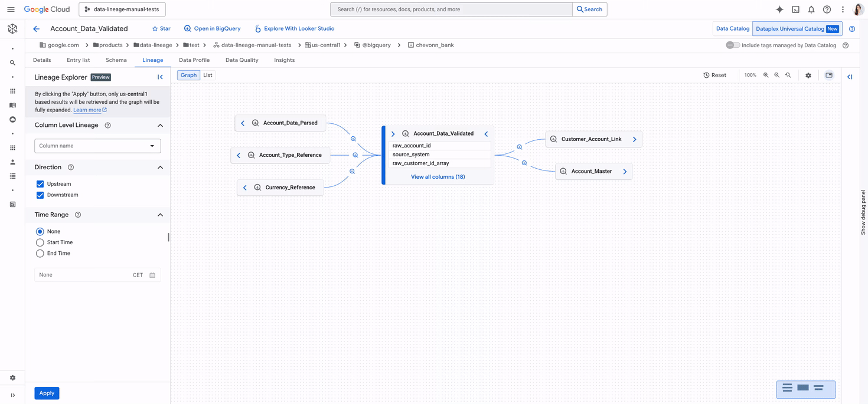Screen dimensions: 868x404
Task: Expand downstream of Customer_Account_Link node
Action: pos(635,140)
